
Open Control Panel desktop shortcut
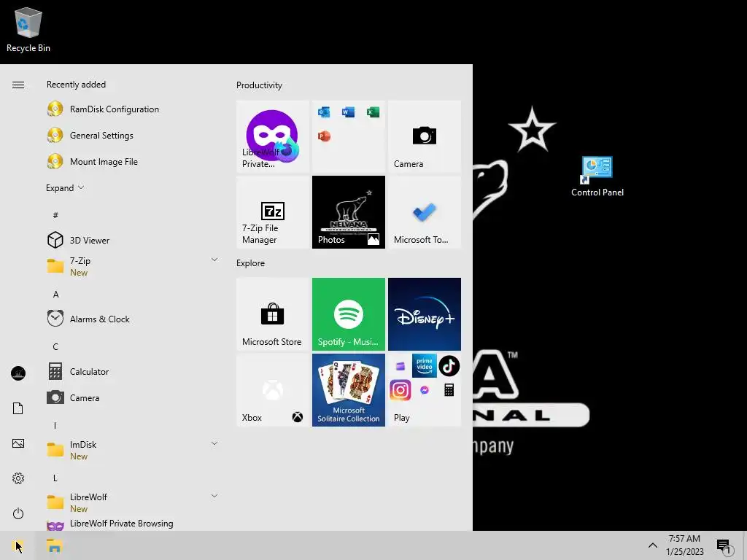(597, 176)
